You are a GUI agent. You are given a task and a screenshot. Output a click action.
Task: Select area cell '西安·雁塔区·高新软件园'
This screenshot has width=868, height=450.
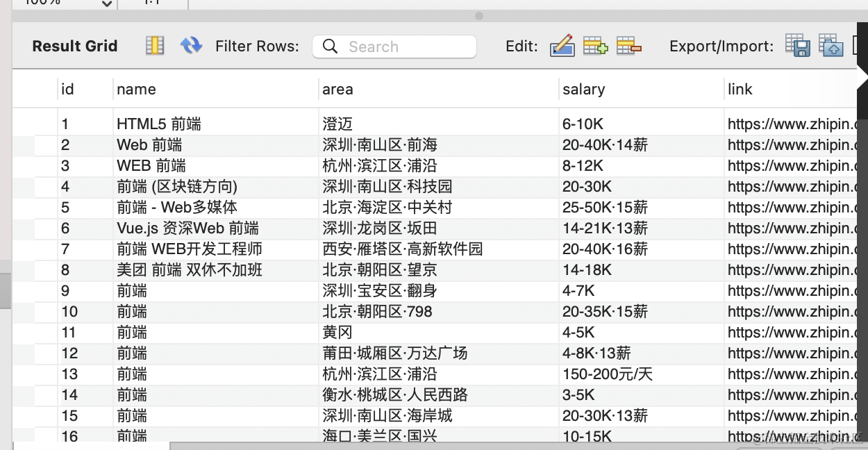pyautogui.click(x=403, y=249)
